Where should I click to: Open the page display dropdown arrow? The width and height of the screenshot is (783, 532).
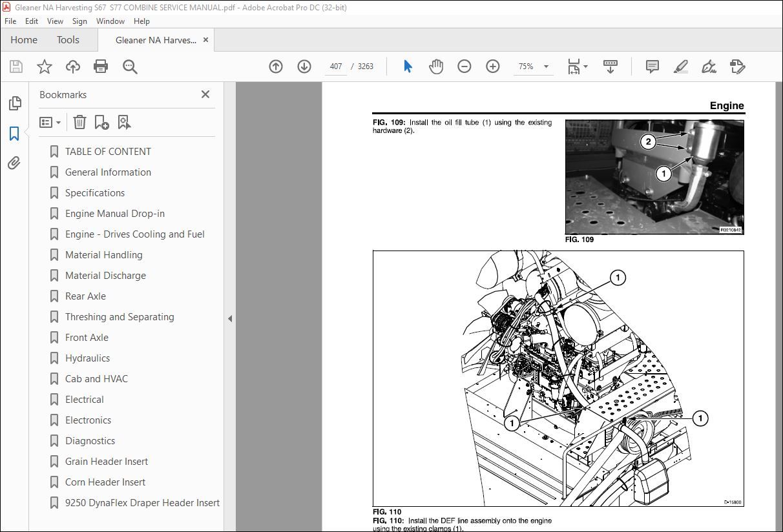point(585,66)
